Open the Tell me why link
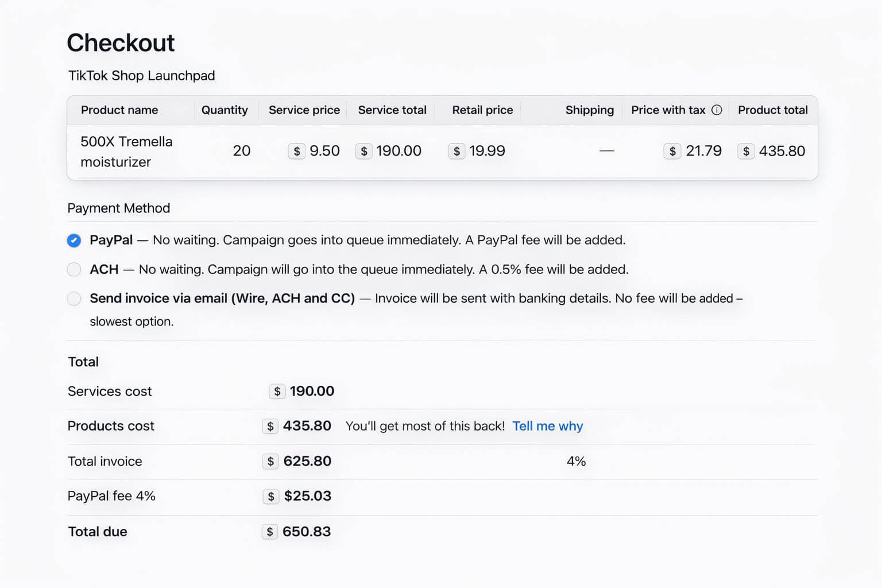This screenshot has width=882, height=588. (x=547, y=426)
